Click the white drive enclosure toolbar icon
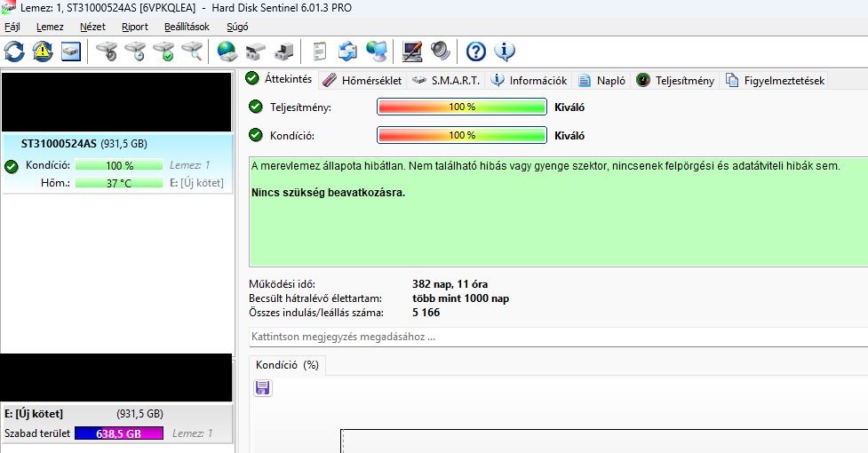Image resolution: width=868 pixels, height=453 pixels. click(255, 52)
